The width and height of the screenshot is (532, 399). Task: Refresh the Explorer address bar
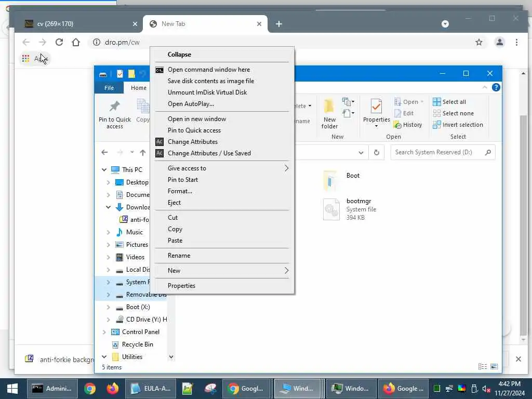tap(376, 152)
